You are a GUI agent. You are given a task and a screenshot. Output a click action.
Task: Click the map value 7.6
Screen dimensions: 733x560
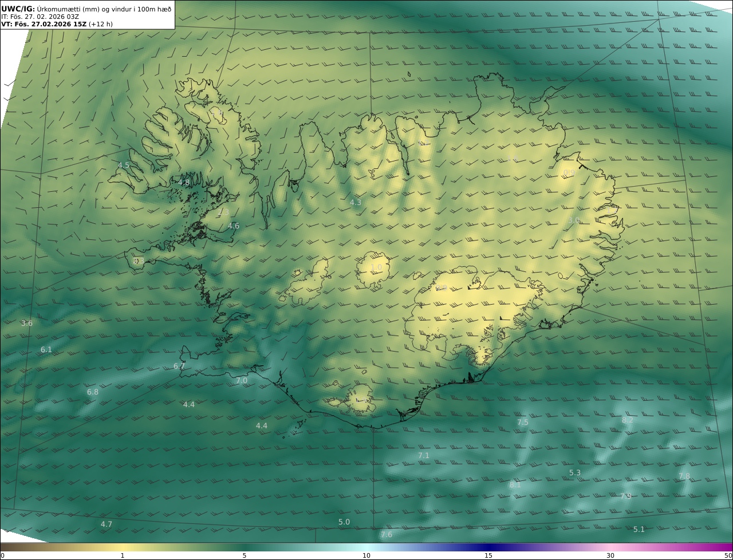[x=387, y=535]
